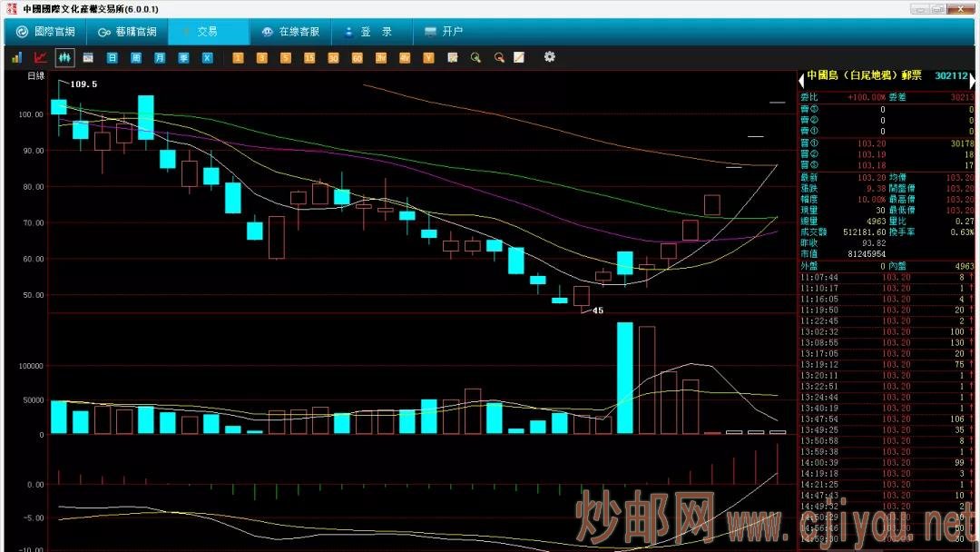980x552 pixels.
Task: Switch to quarterly (季) K-line period
Action: pos(183,57)
